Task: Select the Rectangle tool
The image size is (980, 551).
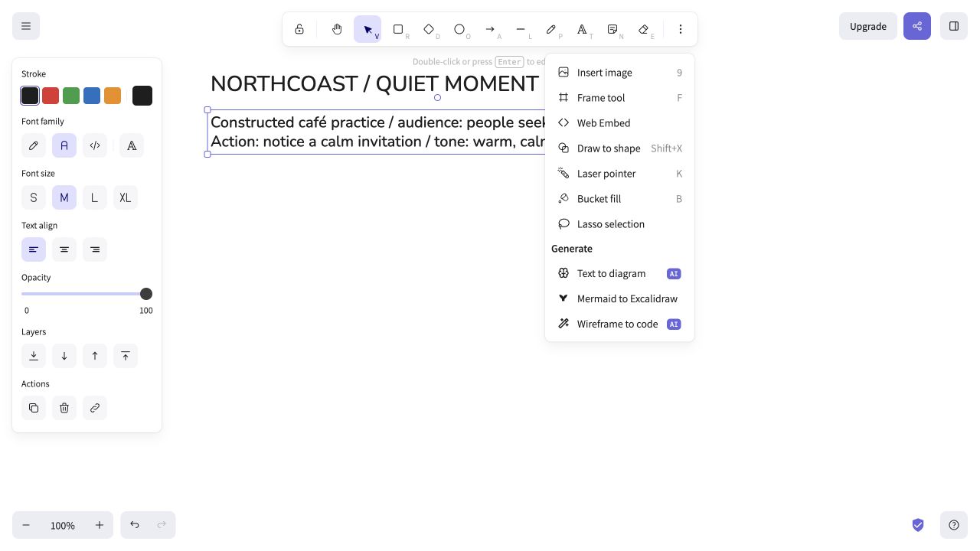Action: pyautogui.click(x=398, y=29)
